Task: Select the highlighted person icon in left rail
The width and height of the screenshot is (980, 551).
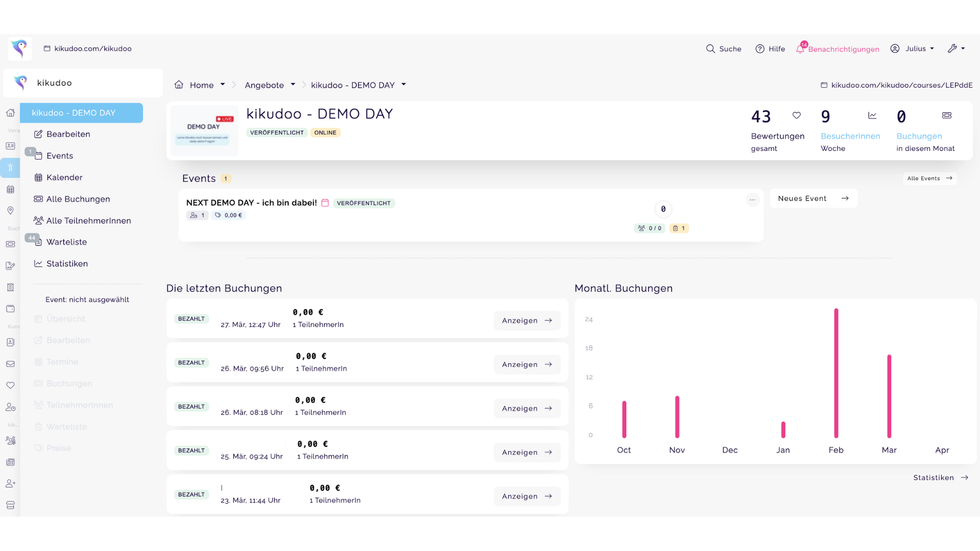Action: point(10,167)
